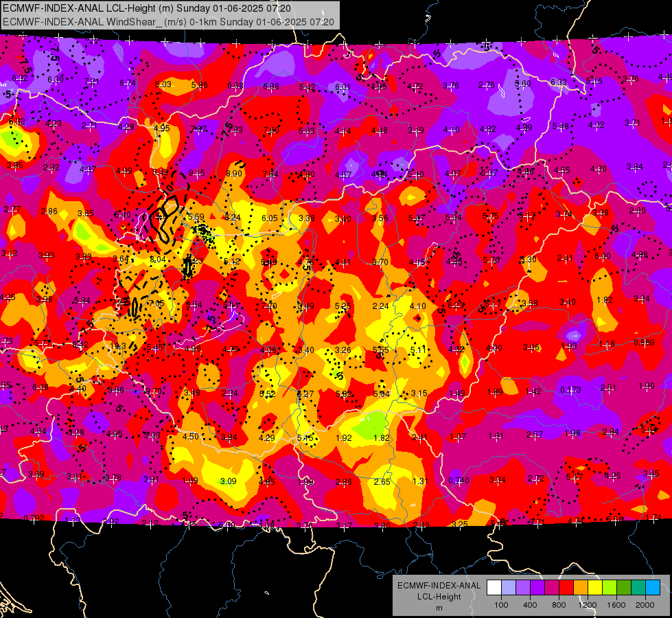672x618 pixels.
Task: Click the wind shear value "0.173"
Action: (x=571, y=389)
